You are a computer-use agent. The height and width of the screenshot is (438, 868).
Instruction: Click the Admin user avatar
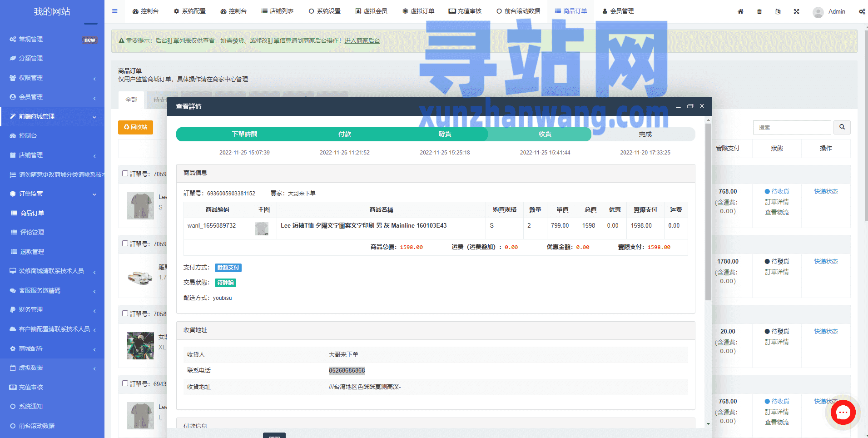tap(818, 12)
